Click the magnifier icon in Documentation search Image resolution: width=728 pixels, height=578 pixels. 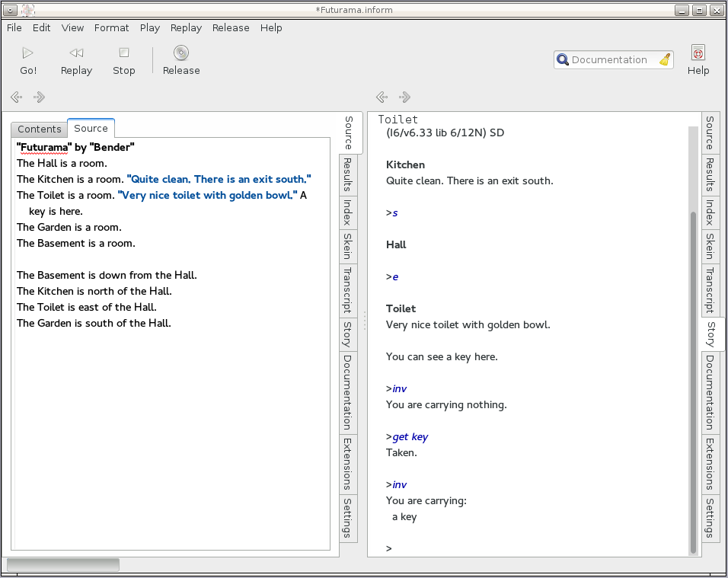point(563,60)
